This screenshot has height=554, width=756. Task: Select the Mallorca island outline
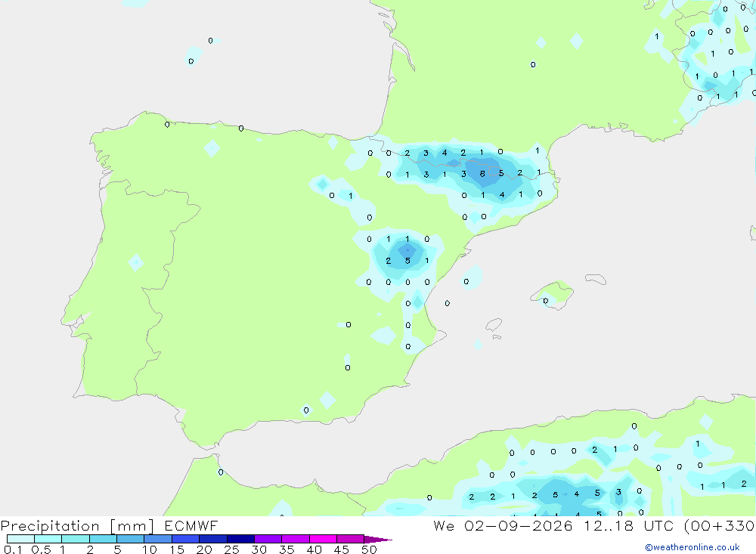[x=552, y=295]
